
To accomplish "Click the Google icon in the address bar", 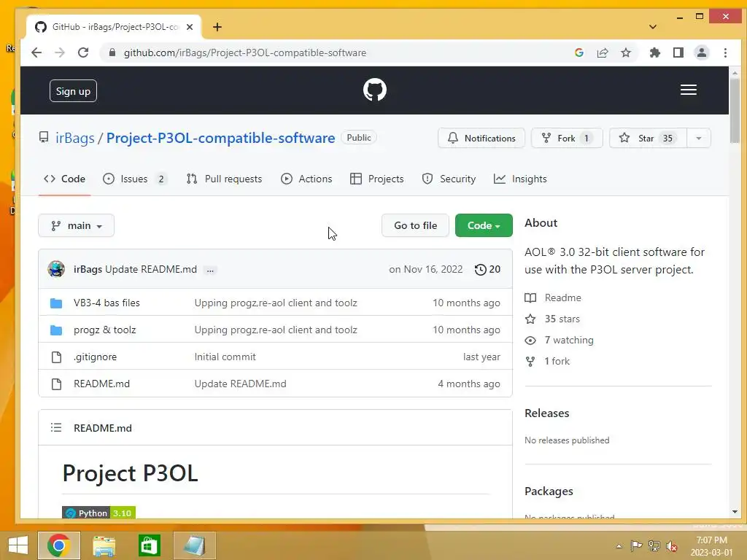I will pyautogui.click(x=578, y=52).
